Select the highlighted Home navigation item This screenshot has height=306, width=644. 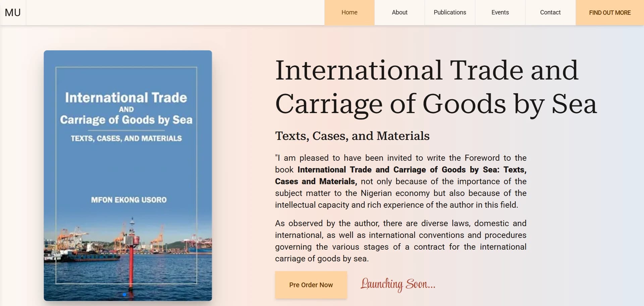tap(349, 12)
